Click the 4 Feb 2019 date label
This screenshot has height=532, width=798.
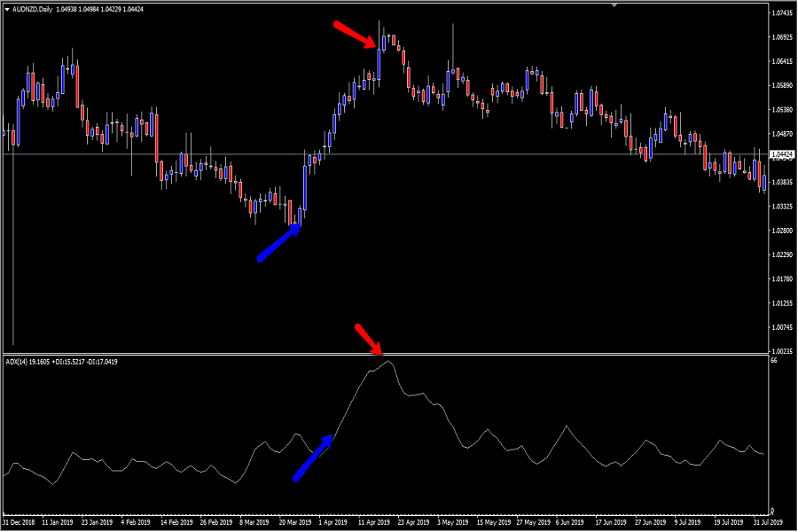(x=136, y=522)
